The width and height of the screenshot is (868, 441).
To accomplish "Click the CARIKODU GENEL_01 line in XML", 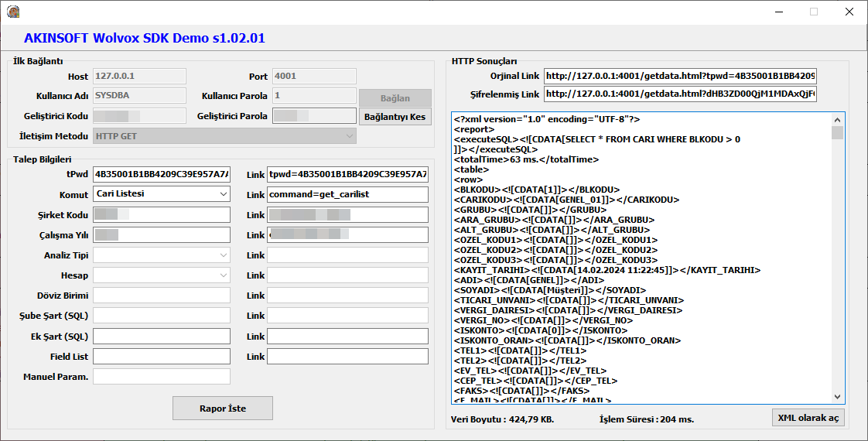I will tap(566, 200).
